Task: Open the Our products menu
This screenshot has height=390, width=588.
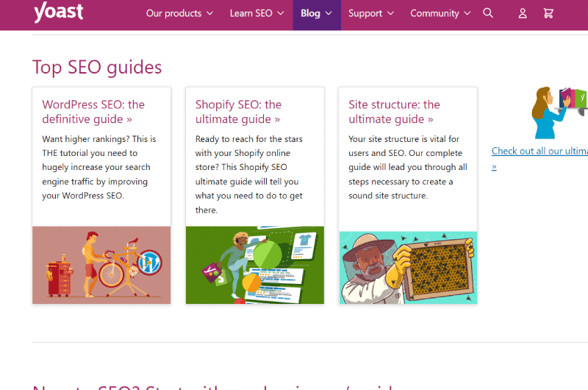Action: (179, 13)
